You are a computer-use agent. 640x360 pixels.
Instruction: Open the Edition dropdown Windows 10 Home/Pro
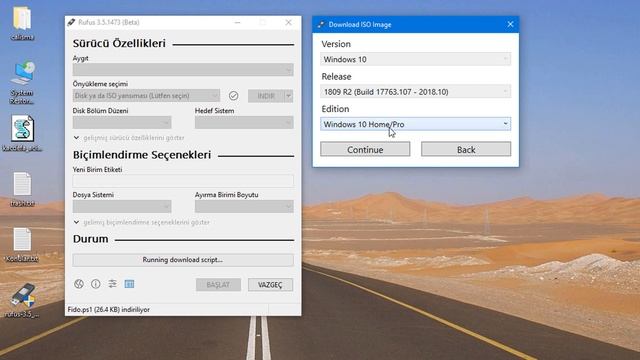416,124
